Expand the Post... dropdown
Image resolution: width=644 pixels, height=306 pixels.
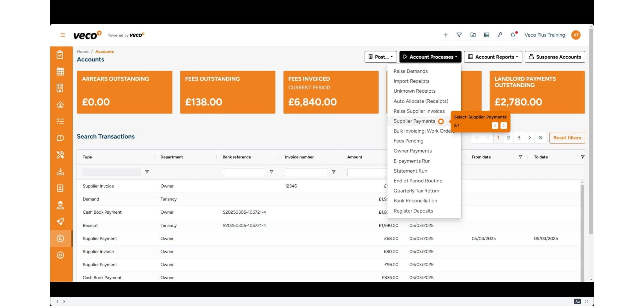381,57
